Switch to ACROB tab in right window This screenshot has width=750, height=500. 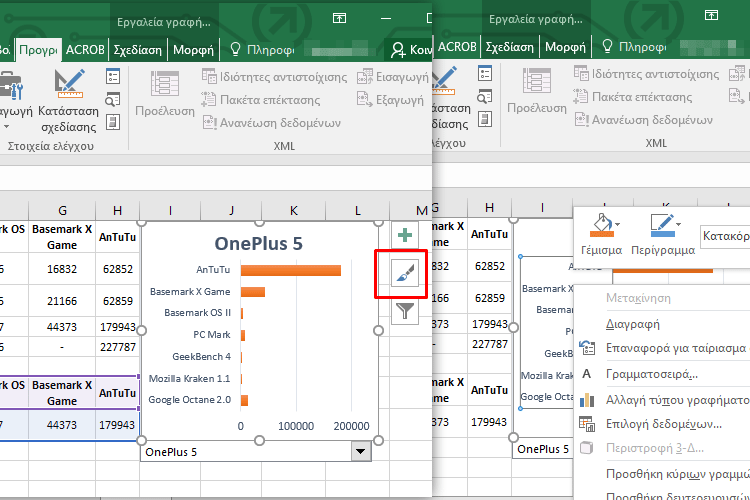457,47
